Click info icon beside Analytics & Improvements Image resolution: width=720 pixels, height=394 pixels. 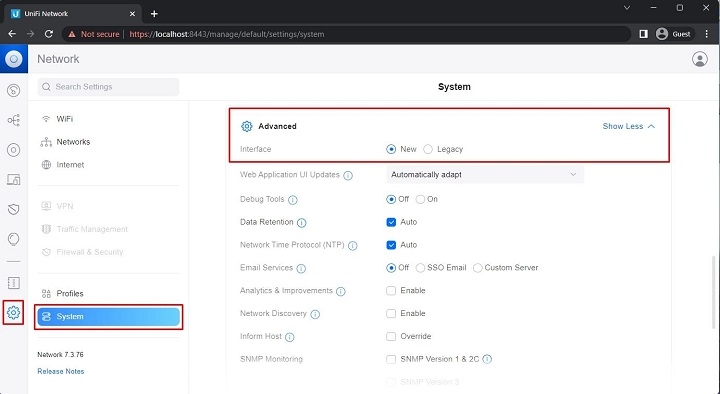[340, 291]
